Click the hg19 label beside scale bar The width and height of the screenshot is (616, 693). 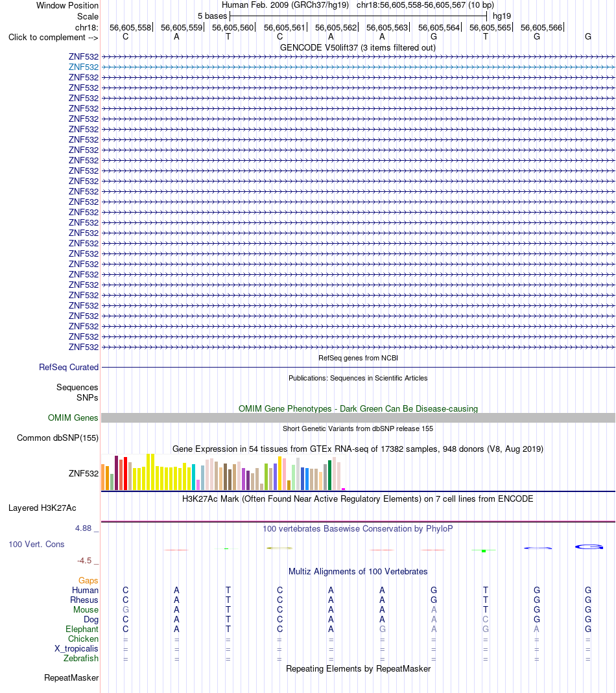[x=502, y=16]
